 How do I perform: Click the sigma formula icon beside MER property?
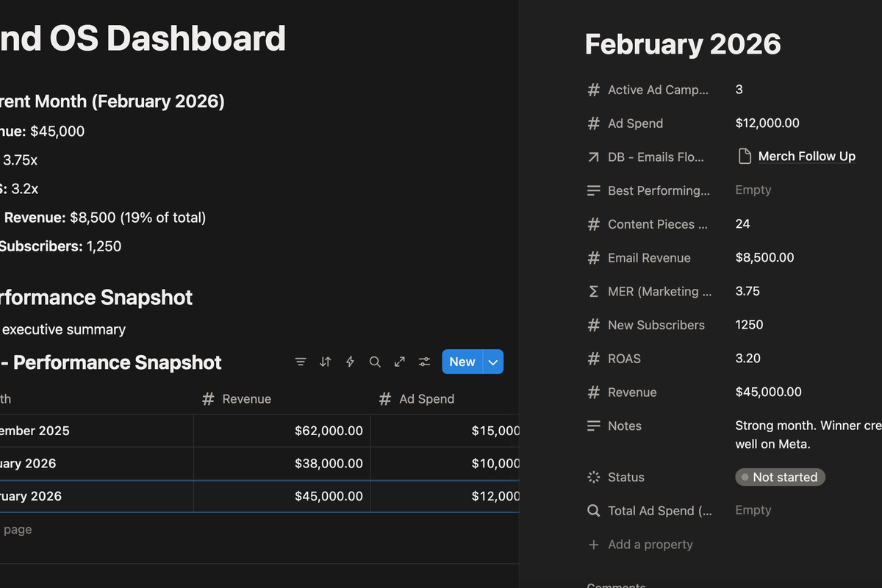pyautogui.click(x=594, y=291)
